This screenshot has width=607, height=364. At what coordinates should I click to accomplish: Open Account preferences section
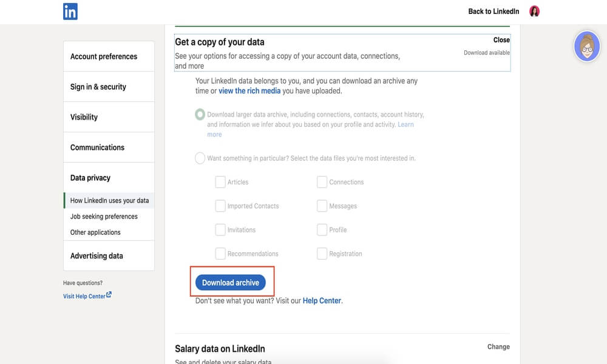pos(109,56)
